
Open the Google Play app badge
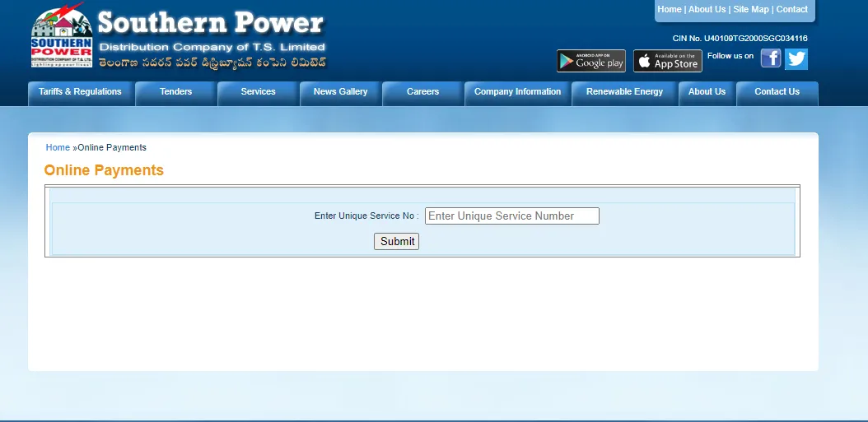click(590, 61)
